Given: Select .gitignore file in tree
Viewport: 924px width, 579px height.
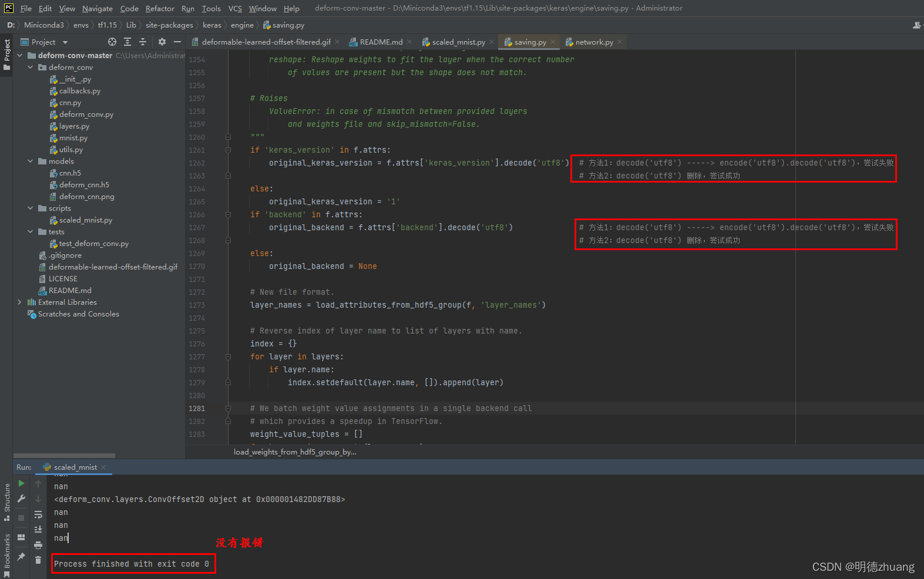Looking at the screenshot, I should coord(65,255).
